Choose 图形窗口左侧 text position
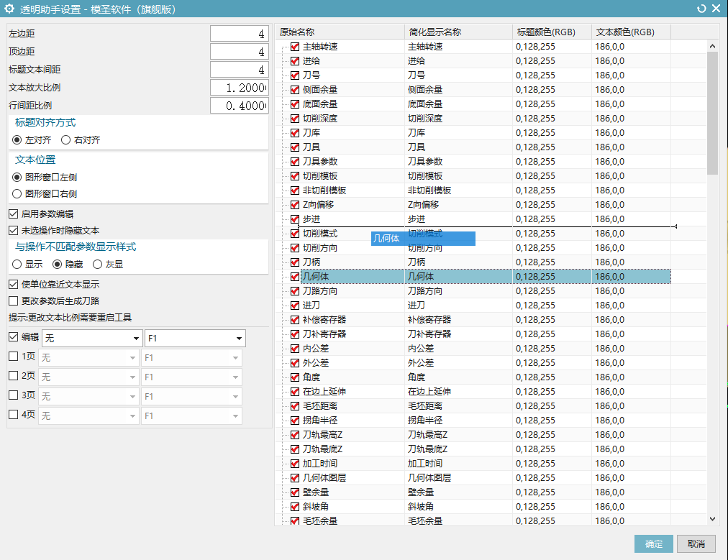 [x=17, y=178]
